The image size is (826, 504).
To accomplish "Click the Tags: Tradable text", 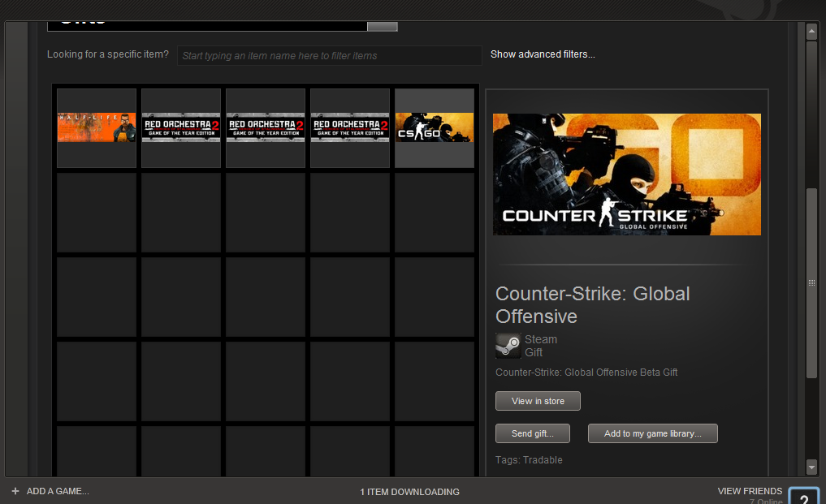I will pos(529,459).
